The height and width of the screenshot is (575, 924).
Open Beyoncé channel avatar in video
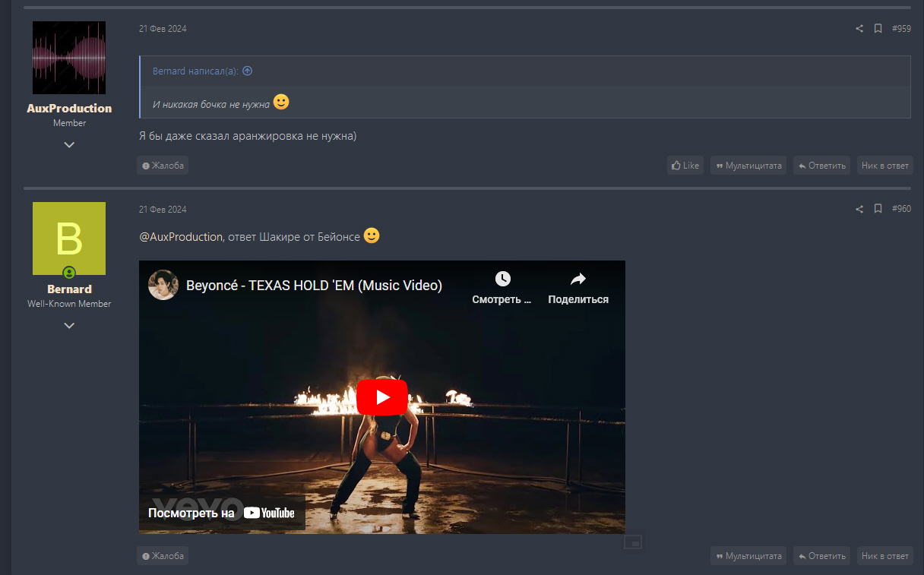163,285
